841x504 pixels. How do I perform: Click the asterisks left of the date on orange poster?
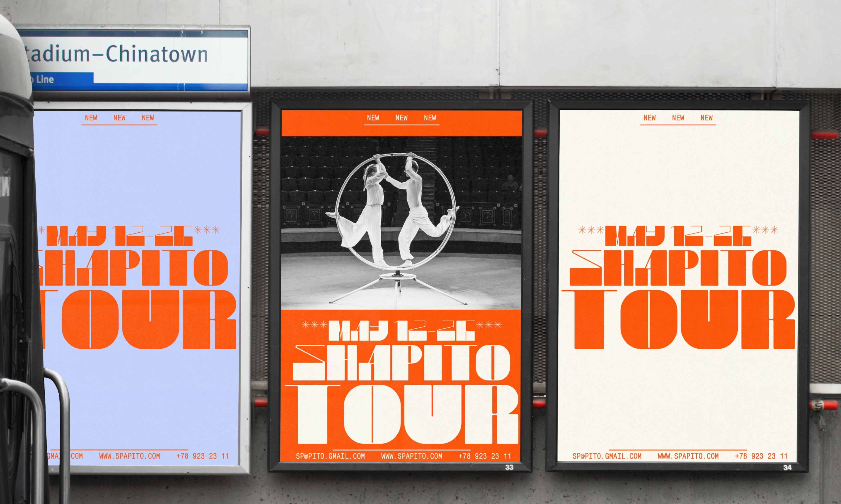tap(315, 325)
